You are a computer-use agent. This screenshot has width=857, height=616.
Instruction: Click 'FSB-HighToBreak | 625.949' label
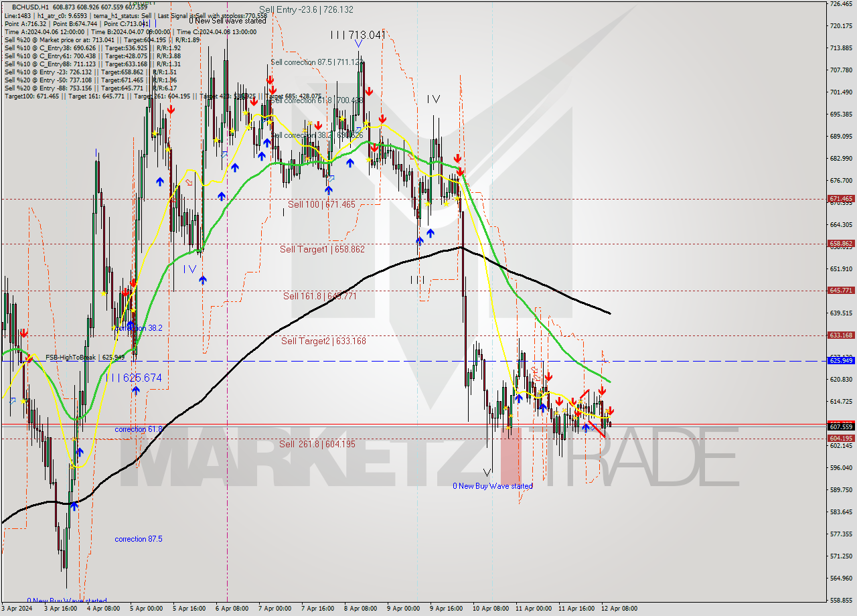coord(86,358)
